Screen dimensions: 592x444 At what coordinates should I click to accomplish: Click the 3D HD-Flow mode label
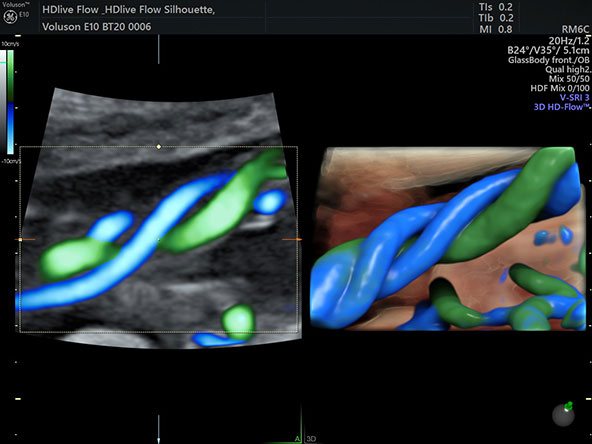pos(561,107)
